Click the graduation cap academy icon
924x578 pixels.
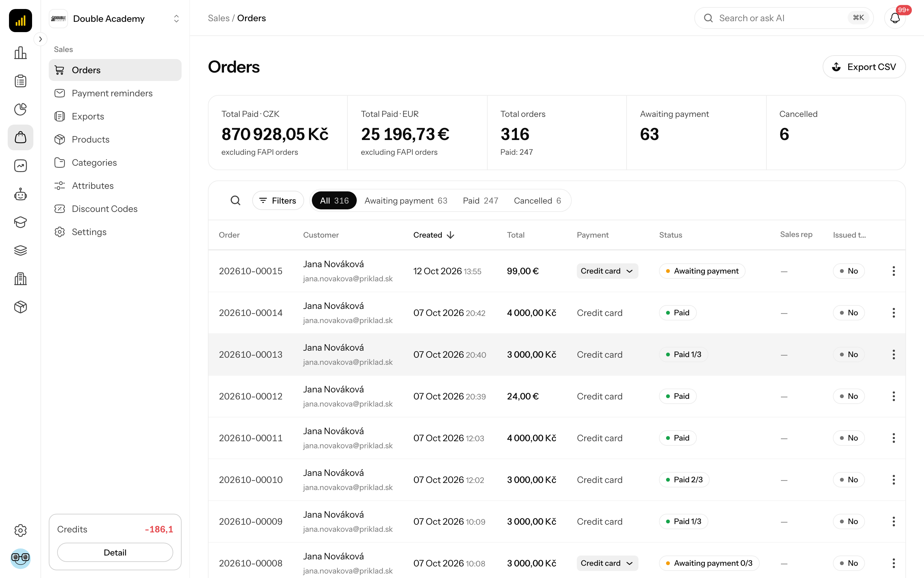point(20,222)
